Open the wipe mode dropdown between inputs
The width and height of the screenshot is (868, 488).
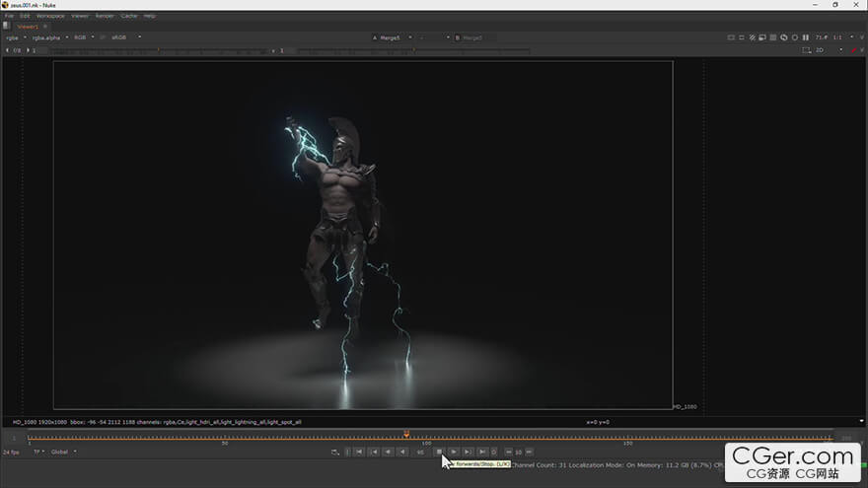click(434, 37)
